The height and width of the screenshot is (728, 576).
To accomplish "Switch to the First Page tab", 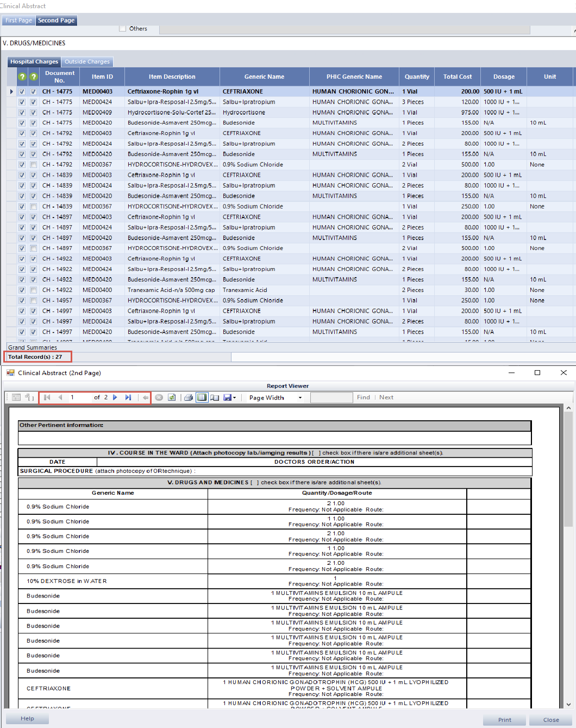I will 18,21.
